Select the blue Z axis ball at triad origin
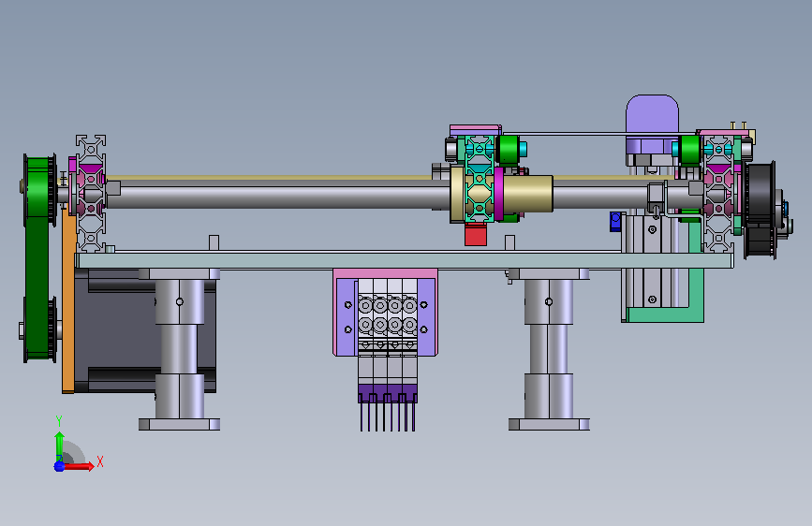 point(59,466)
